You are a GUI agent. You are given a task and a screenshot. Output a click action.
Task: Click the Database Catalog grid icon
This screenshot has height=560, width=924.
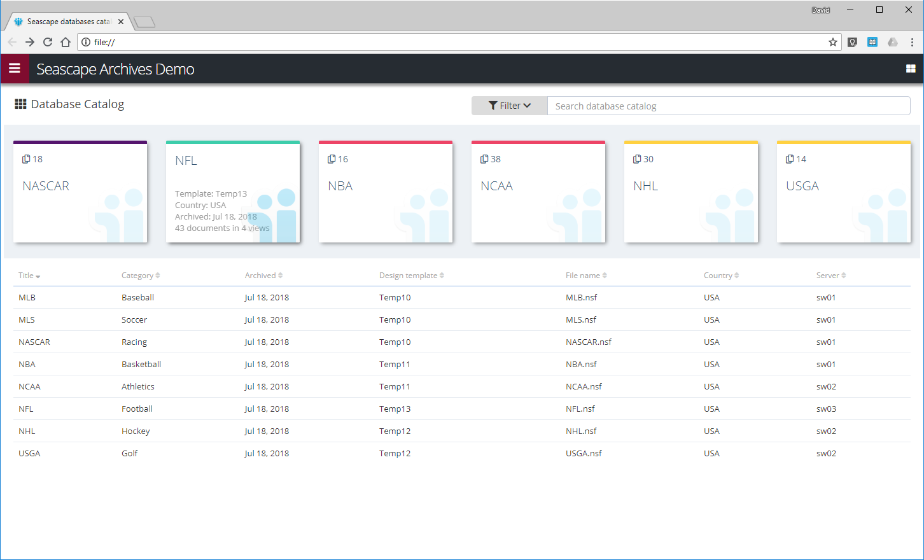tap(20, 104)
